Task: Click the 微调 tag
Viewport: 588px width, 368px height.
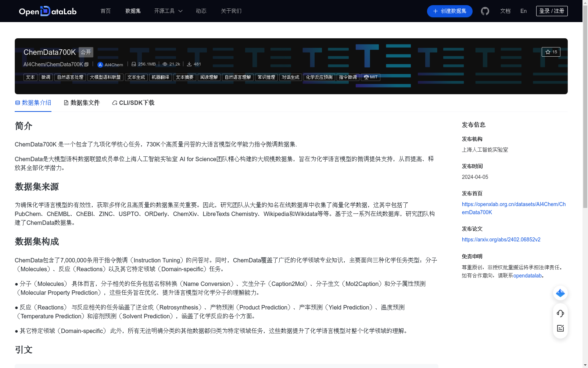Action: (46, 77)
